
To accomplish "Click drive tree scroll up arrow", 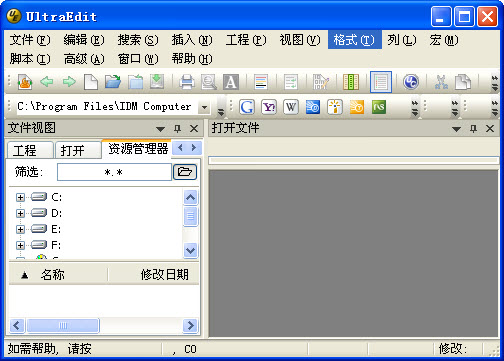I will coord(190,198).
